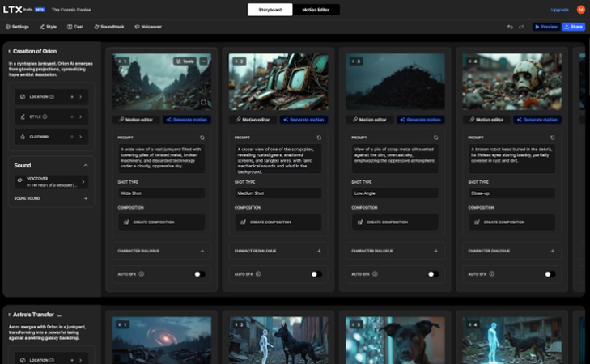Create composition for shot 4

511,222
